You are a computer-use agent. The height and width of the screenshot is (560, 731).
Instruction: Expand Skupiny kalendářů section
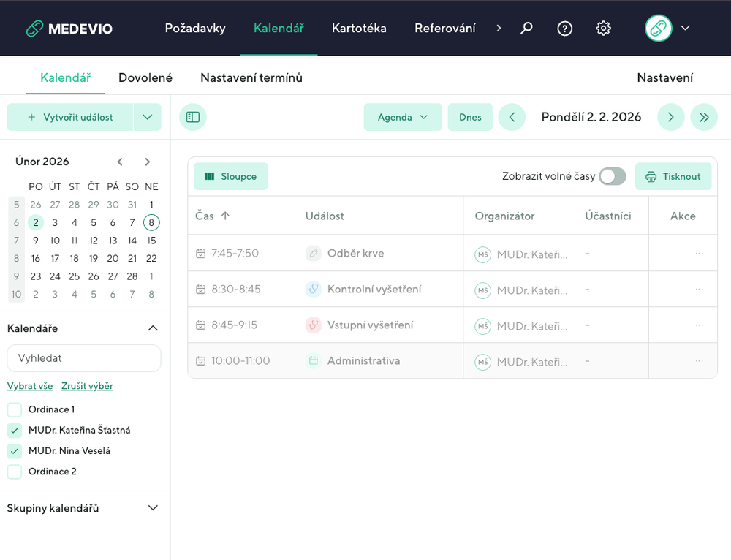(x=152, y=508)
